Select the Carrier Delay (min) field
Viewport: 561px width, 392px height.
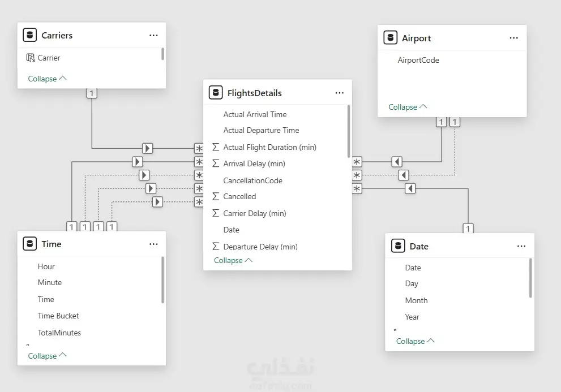[x=255, y=213]
